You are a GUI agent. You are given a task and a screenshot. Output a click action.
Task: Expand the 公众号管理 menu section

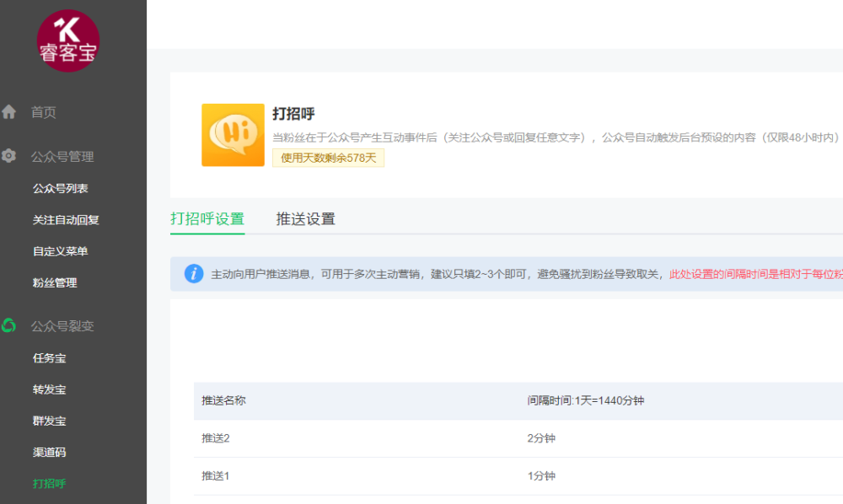point(62,157)
